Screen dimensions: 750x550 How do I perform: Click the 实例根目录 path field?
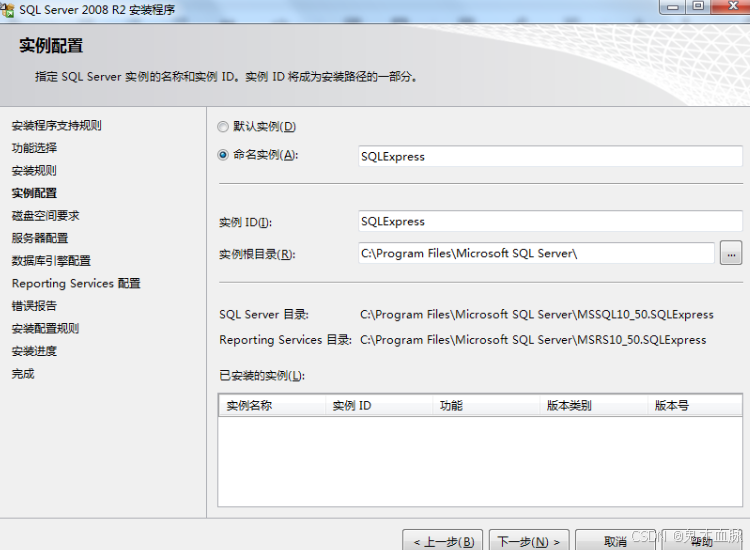(x=536, y=253)
